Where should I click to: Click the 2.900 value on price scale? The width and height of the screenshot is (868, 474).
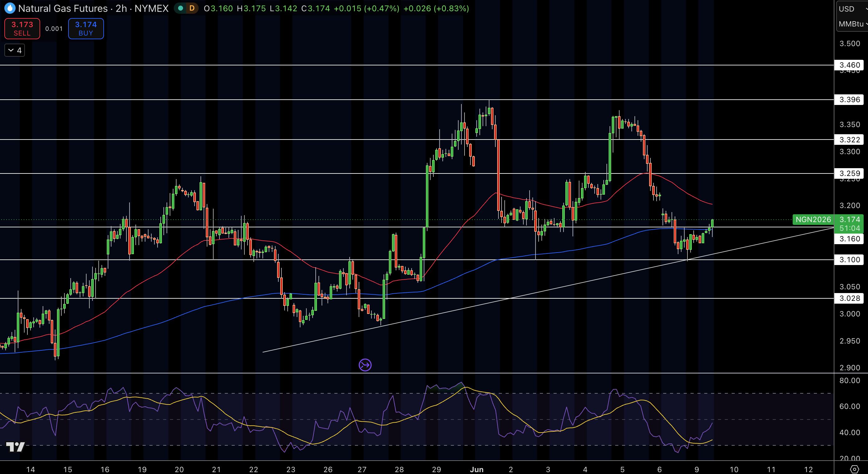[x=849, y=367]
